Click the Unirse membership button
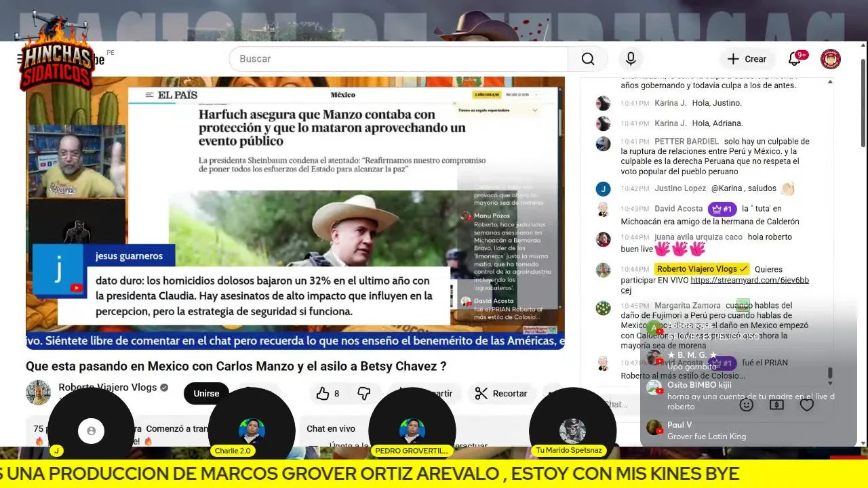 tap(206, 393)
